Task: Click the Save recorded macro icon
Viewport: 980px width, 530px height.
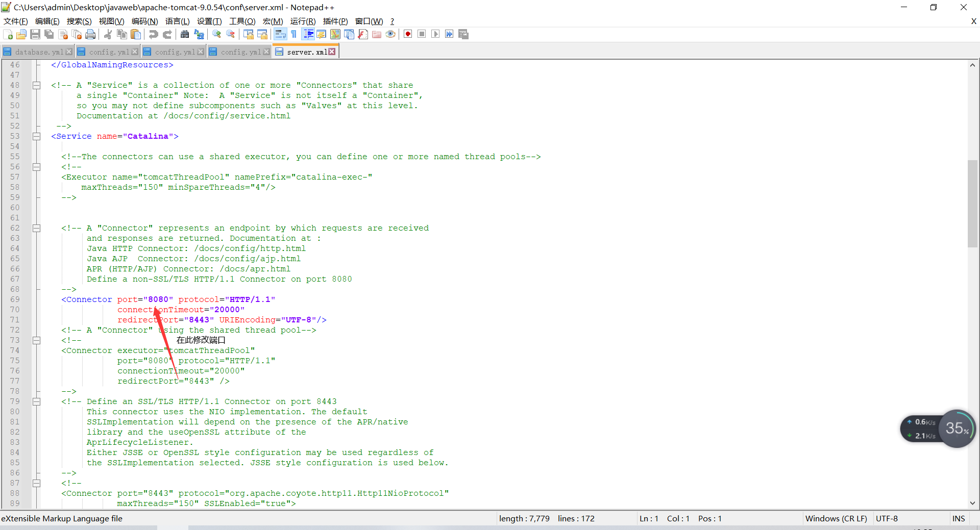Action: 463,34
